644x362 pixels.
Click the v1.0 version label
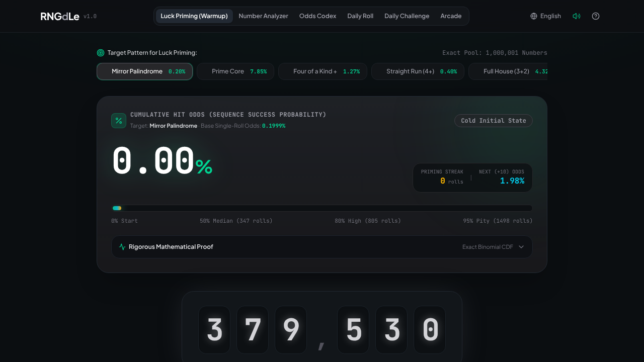(x=90, y=17)
